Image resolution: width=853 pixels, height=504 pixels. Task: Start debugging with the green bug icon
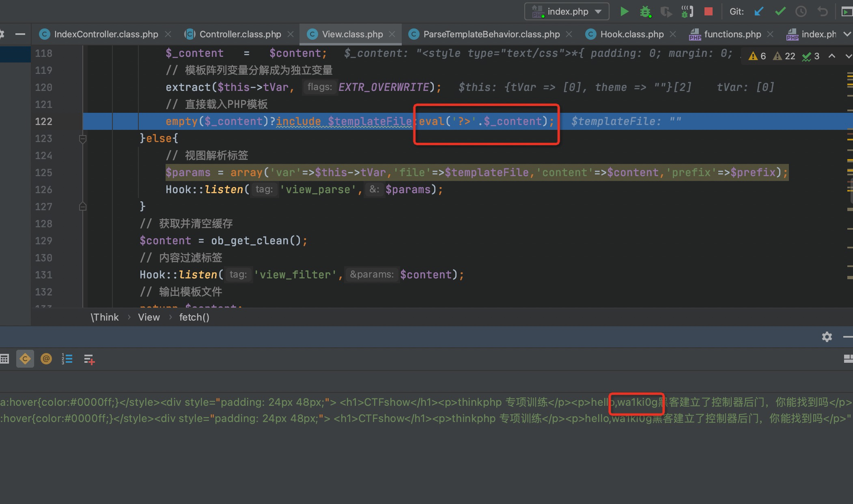click(645, 11)
